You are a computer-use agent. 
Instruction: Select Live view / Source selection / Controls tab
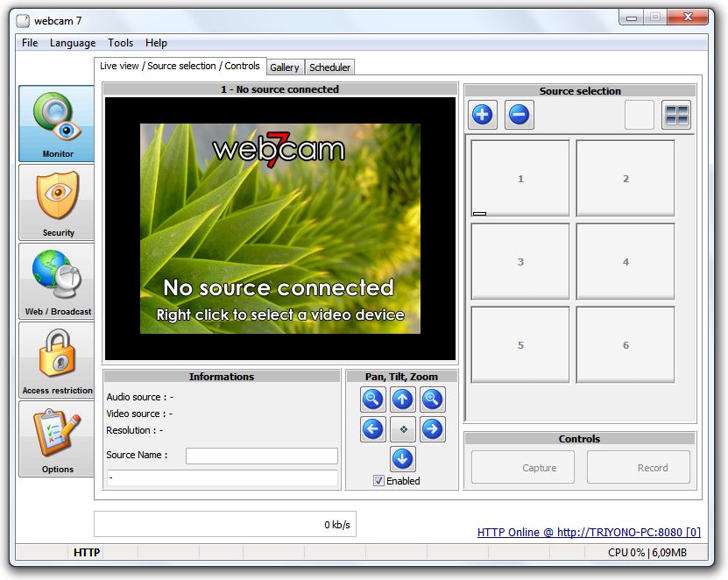pos(180,66)
